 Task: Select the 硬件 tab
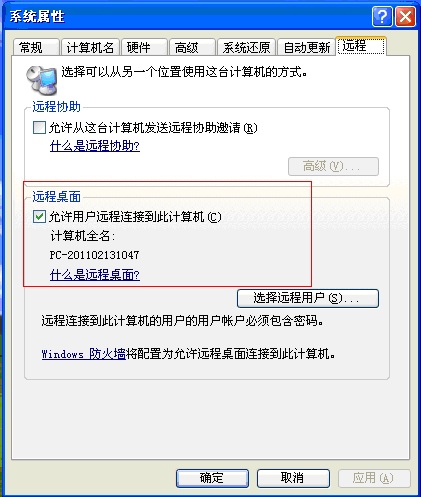pyautogui.click(x=144, y=47)
